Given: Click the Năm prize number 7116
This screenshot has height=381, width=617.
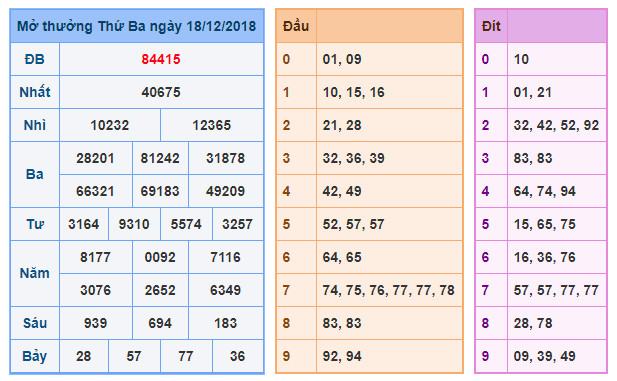Looking at the screenshot, I should point(225,258).
